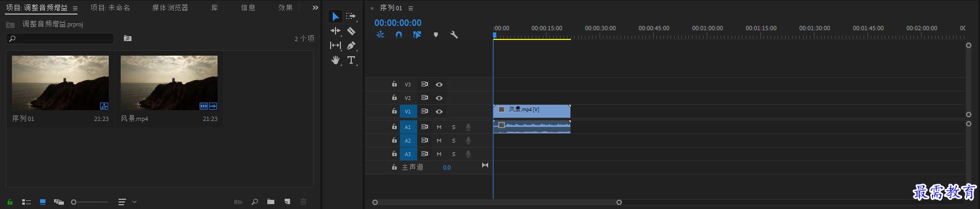
Task: Toggle insert sequence as nest button
Action: point(380,35)
